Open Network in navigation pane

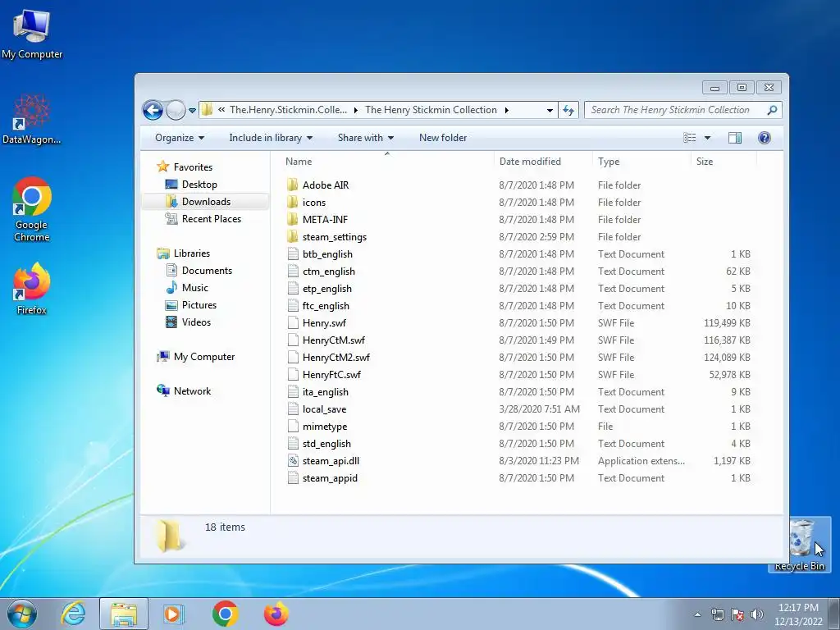pyautogui.click(x=192, y=391)
